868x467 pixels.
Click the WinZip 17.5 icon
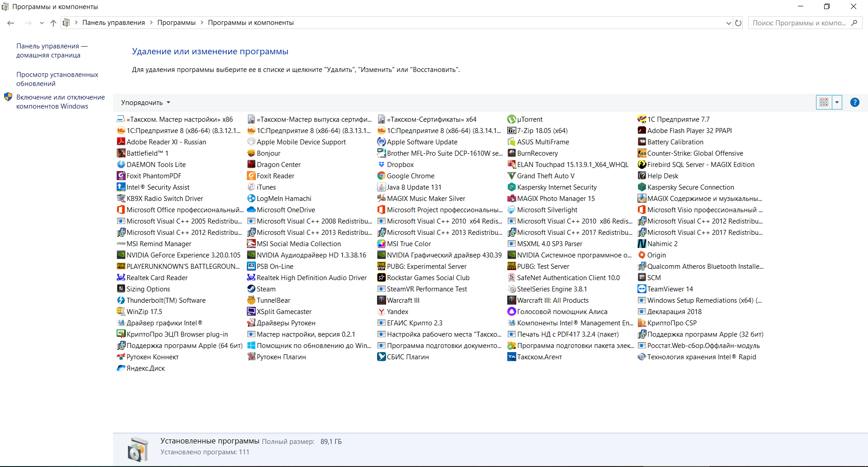tap(121, 312)
